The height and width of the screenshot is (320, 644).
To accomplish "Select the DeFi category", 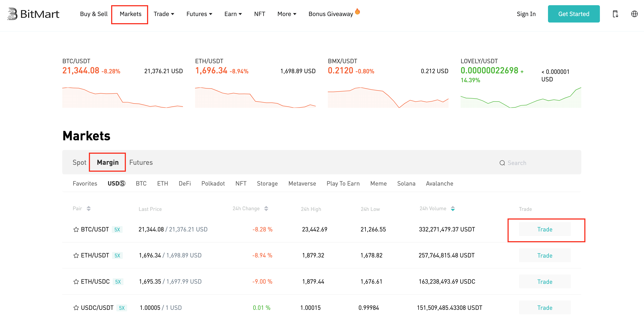I will coord(184,184).
